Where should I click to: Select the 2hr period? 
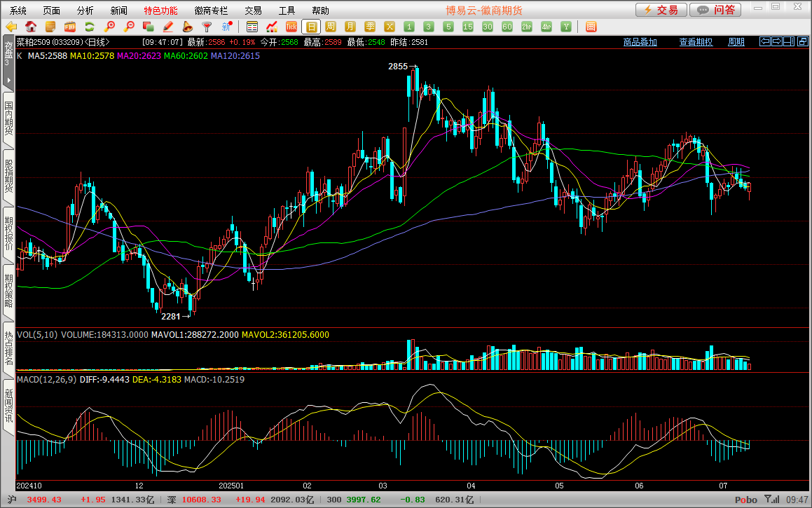[527, 27]
